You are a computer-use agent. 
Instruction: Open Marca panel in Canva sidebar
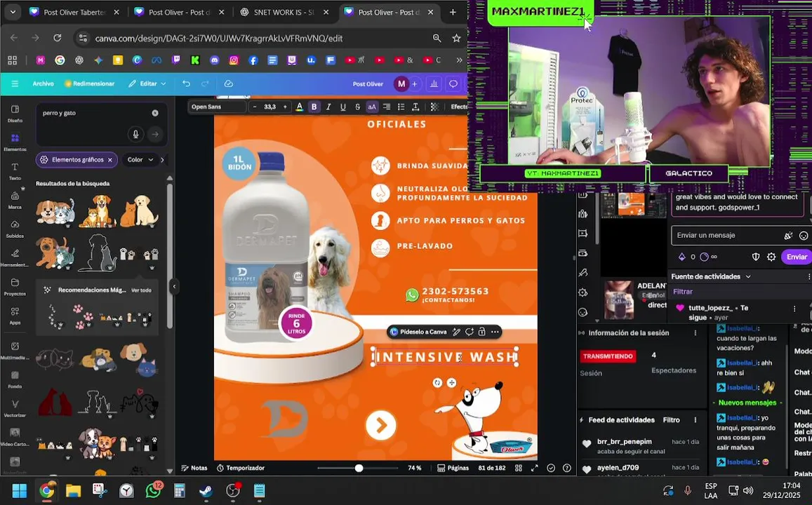point(15,200)
